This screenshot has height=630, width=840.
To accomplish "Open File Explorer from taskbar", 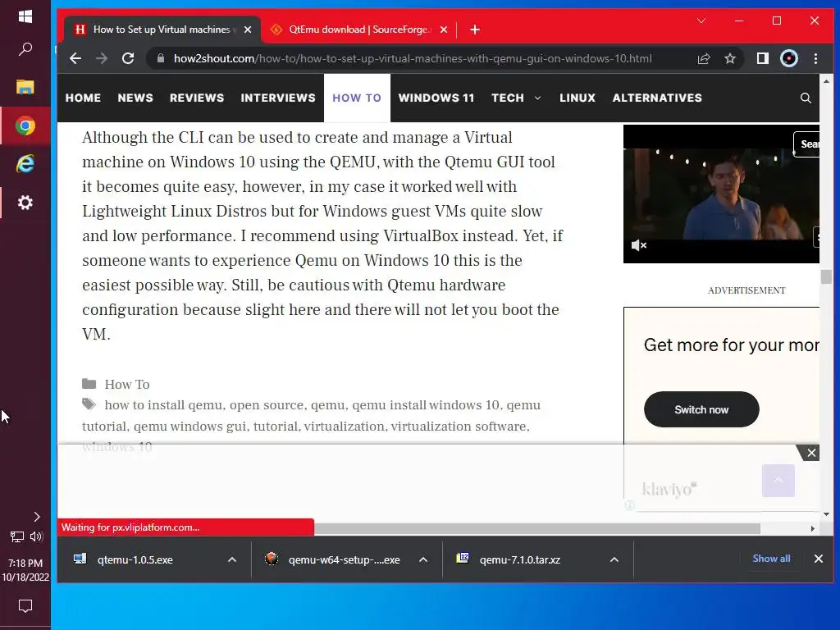I will click(25, 87).
